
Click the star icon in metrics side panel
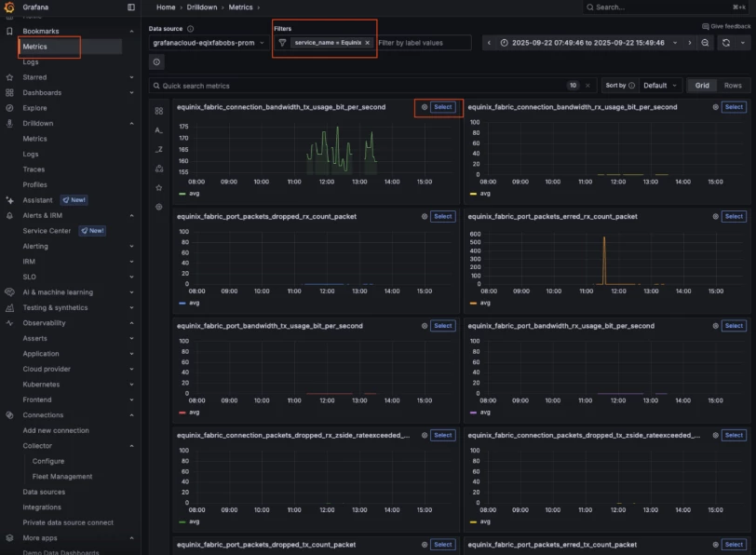click(x=158, y=187)
